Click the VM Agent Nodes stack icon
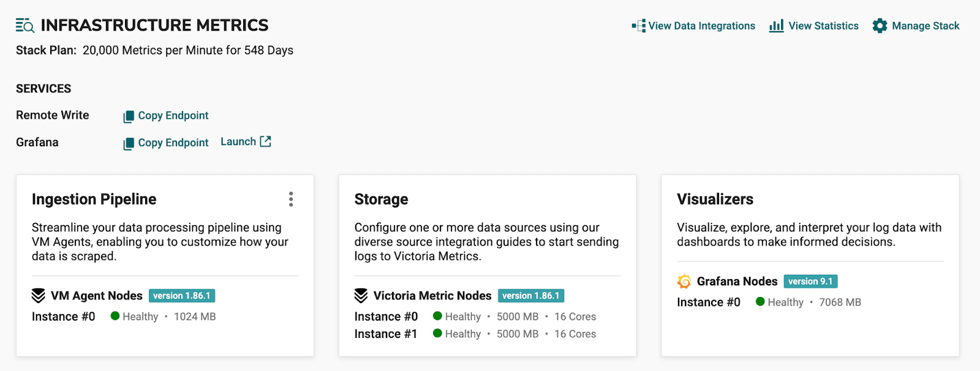This screenshot has width=980, height=371. [x=39, y=296]
